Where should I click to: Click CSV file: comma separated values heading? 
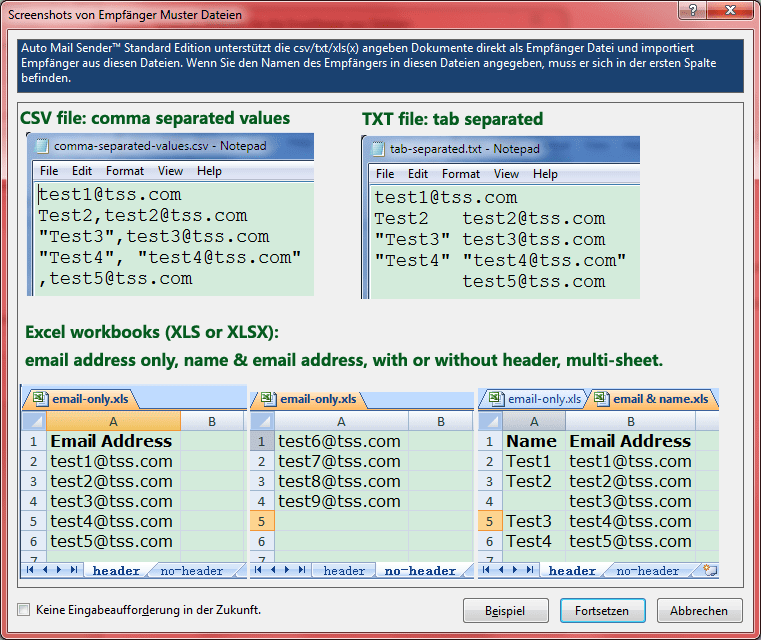tap(155, 118)
